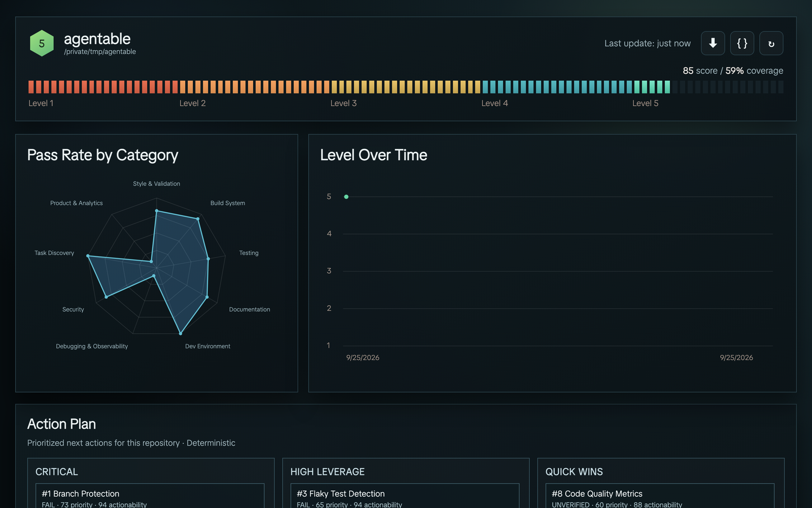Click the 85 score / 59% coverage text
Screen dimensions: 812x508
[733, 71]
